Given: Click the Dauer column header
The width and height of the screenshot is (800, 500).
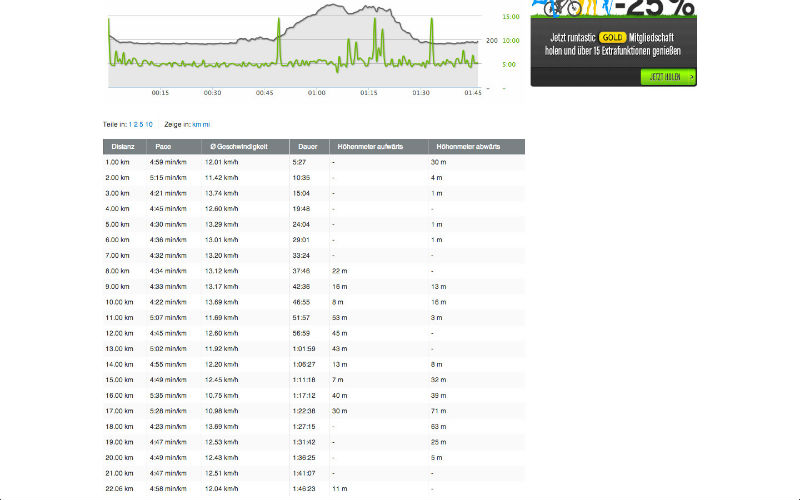Looking at the screenshot, I should [x=308, y=146].
